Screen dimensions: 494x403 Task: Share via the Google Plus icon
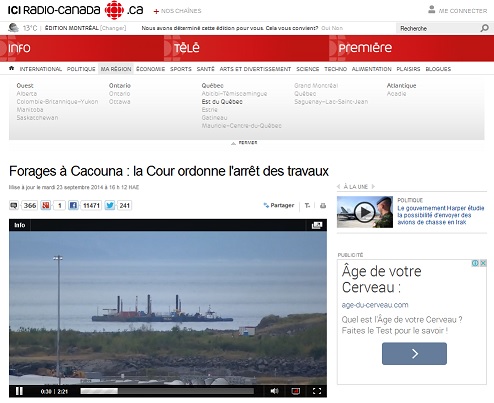point(46,205)
